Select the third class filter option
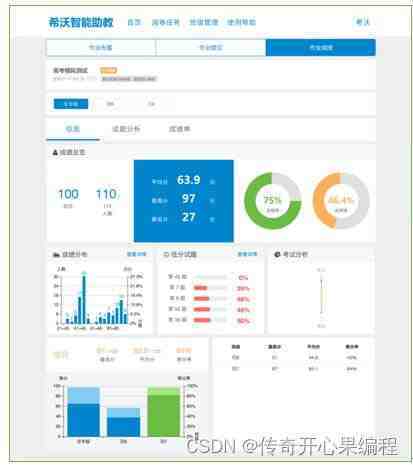413x465 pixels. pos(151,104)
